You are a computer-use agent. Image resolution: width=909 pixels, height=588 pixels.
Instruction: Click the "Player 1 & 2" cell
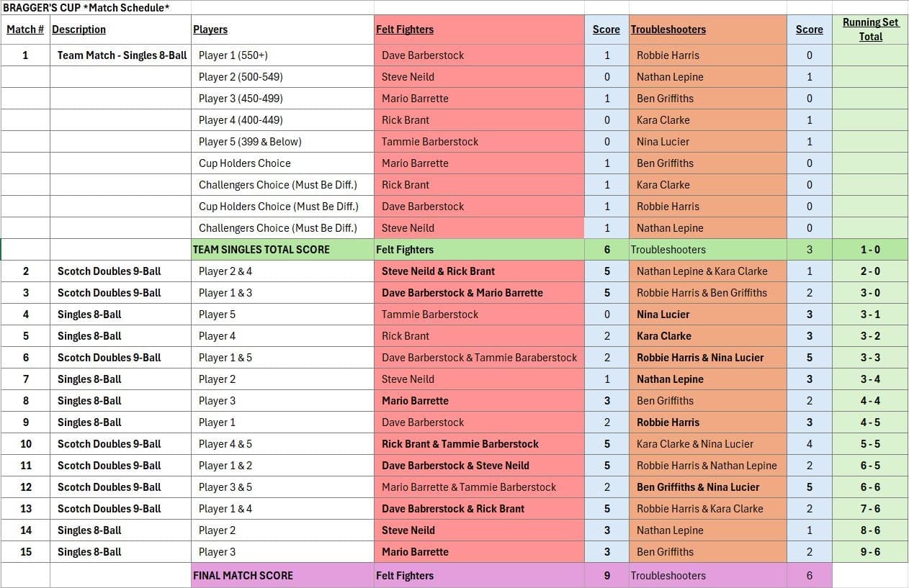pos(282,466)
